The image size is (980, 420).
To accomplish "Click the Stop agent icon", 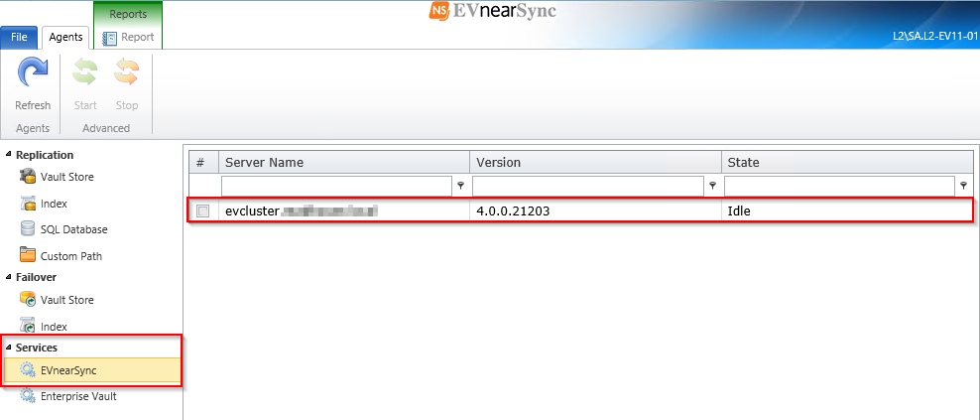I will (x=126, y=72).
